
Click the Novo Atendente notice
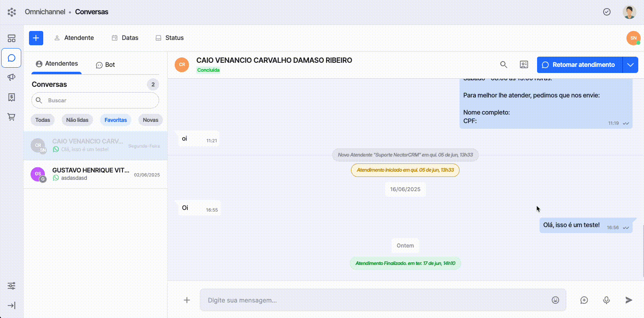click(405, 155)
